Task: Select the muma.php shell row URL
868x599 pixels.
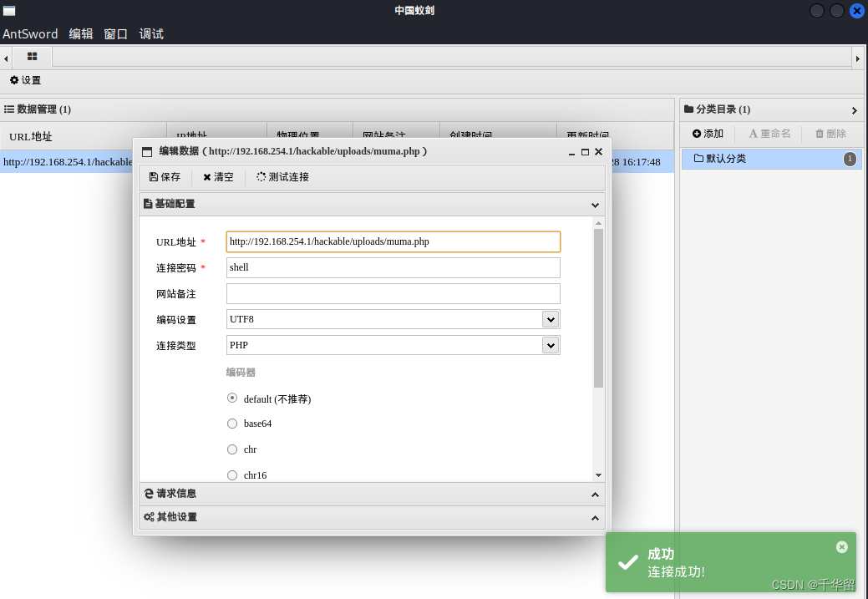Action: click(68, 162)
